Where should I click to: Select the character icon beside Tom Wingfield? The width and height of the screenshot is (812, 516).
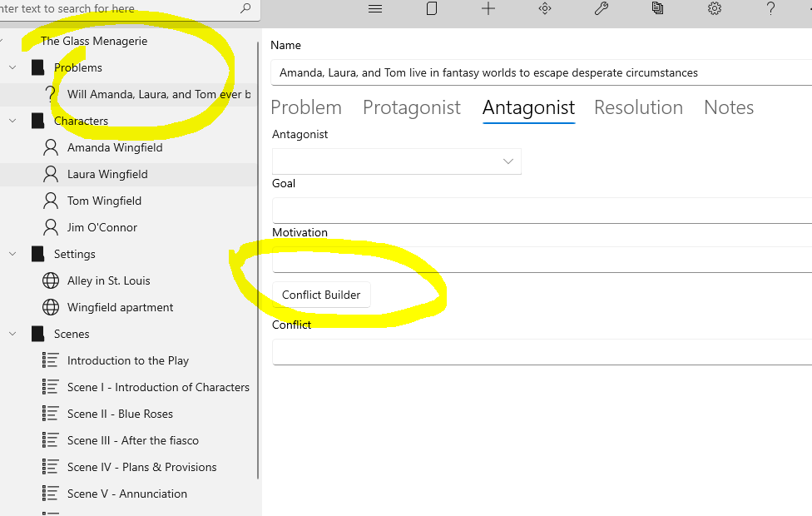tap(50, 201)
